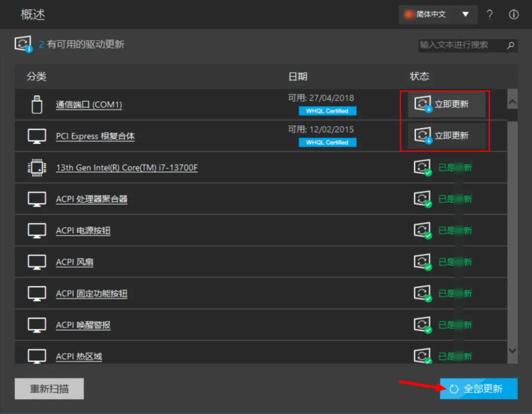The width and height of the screenshot is (532, 414).
Task: Open the 13th Gen Intel Core i7-13700F link
Action: (x=127, y=167)
